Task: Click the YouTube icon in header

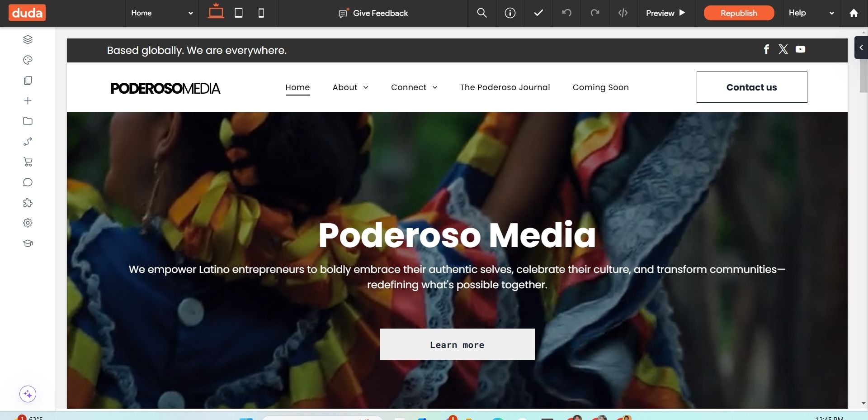Action: (800, 49)
